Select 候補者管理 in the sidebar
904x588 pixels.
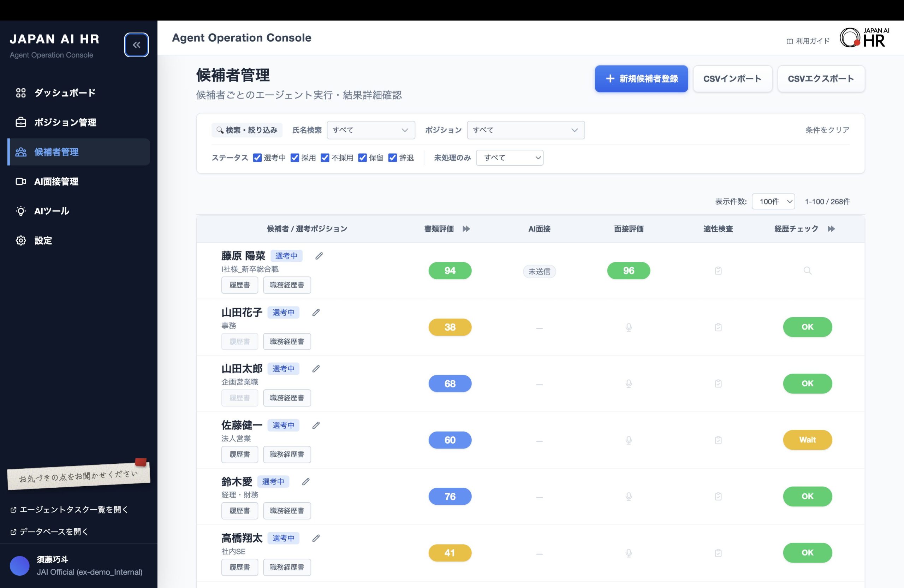pyautogui.click(x=79, y=152)
